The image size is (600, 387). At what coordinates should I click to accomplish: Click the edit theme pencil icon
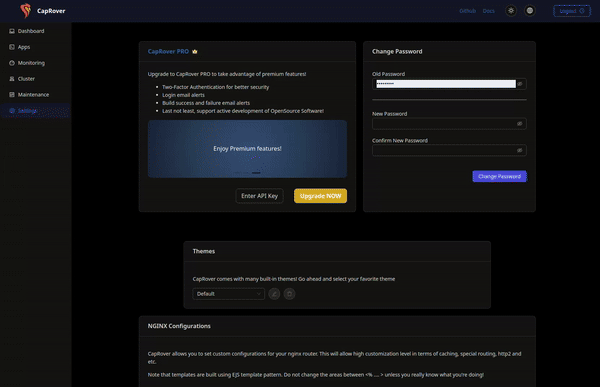[x=274, y=294]
